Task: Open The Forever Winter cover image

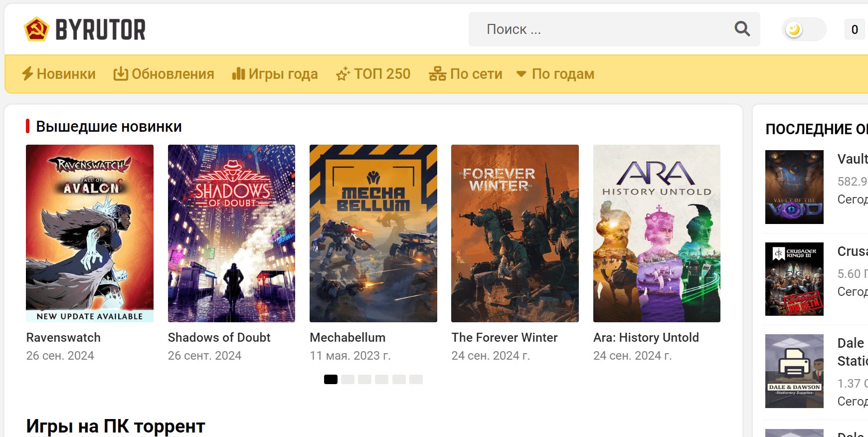Action: click(515, 233)
